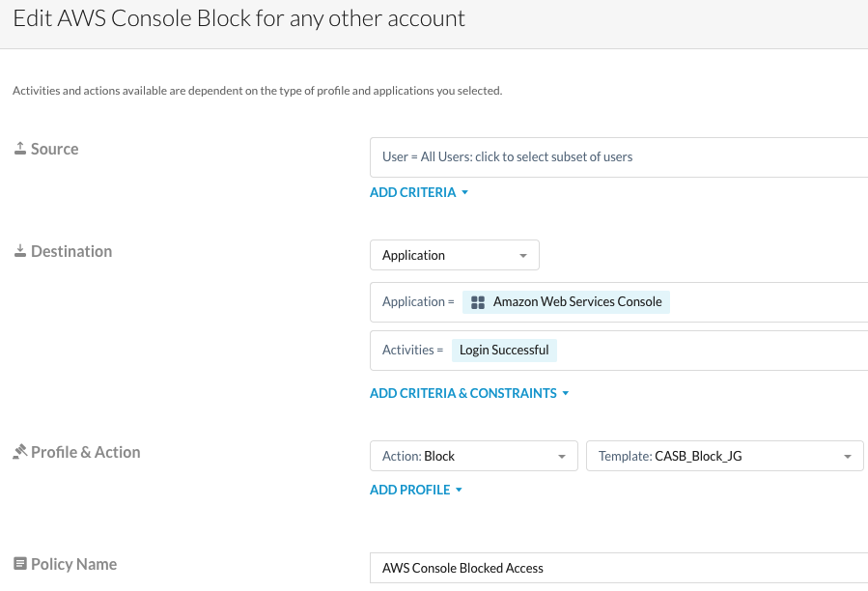Open the Template: CASB_Block_JG dropdown
The height and width of the screenshot is (591, 868).
pyautogui.click(x=725, y=456)
